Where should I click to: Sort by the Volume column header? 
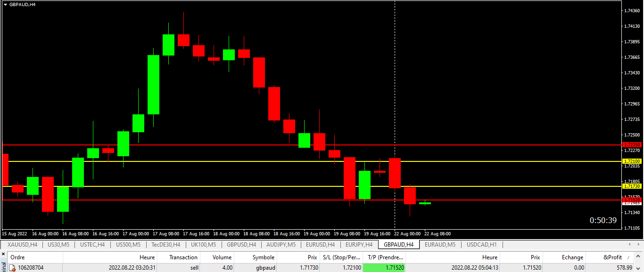point(217,257)
